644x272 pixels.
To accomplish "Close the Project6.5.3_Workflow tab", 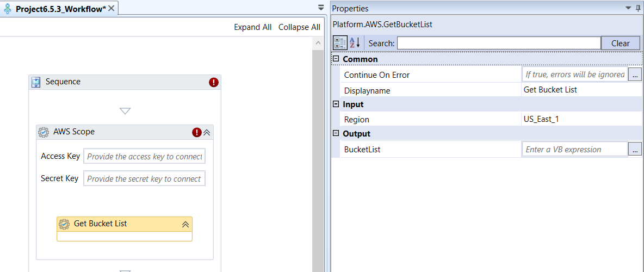I will (111, 9).
